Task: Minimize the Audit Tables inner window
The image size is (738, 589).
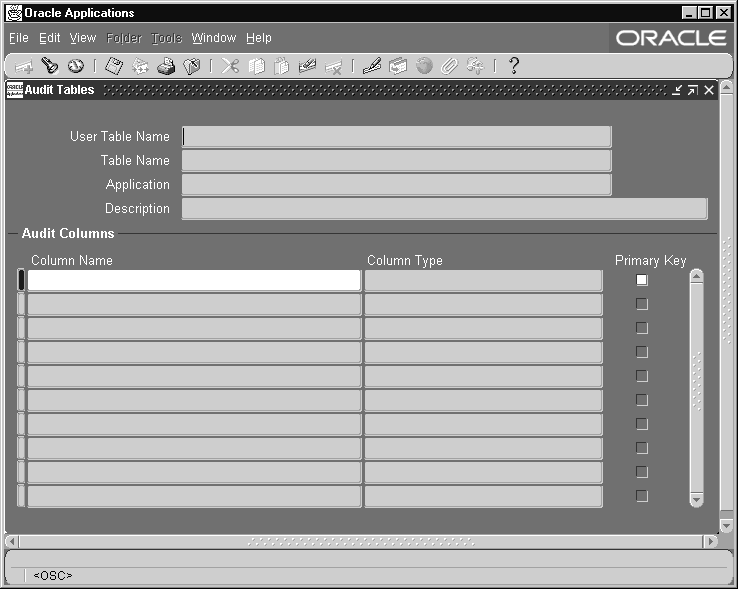Action: tap(677, 90)
